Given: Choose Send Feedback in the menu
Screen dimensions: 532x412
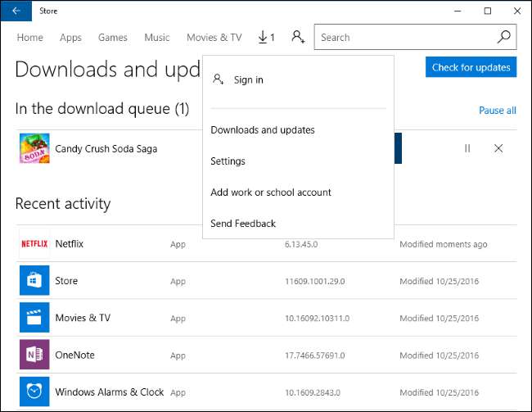Looking at the screenshot, I should tap(243, 224).
